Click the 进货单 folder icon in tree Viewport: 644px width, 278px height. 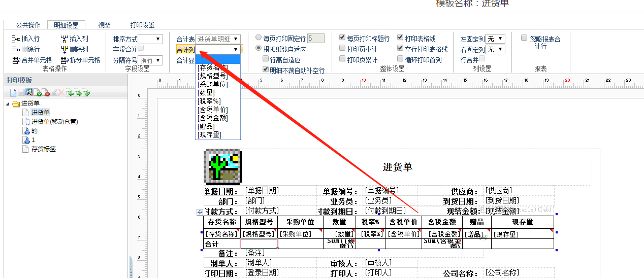[16, 104]
